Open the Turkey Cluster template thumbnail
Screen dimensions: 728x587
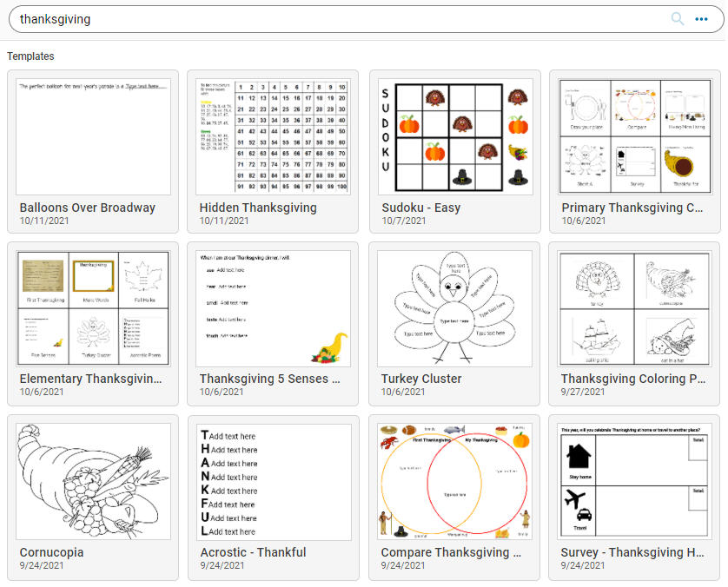tap(454, 308)
